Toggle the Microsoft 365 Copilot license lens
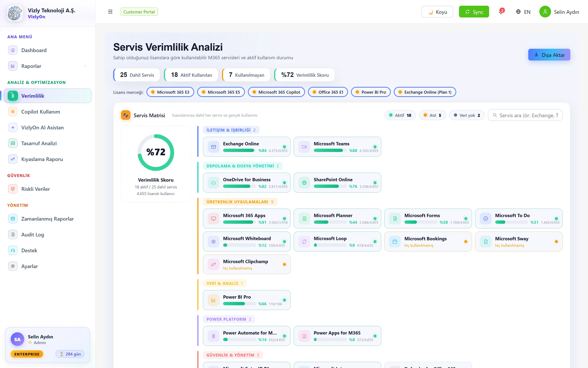This screenshot has width=588, height=368. coord(276,92)
